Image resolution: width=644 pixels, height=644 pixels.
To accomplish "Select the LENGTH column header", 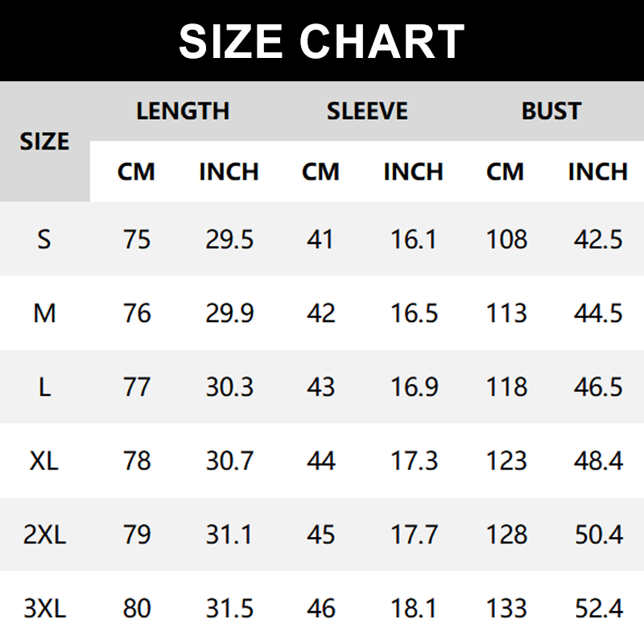I will click(x=183, y=111).
